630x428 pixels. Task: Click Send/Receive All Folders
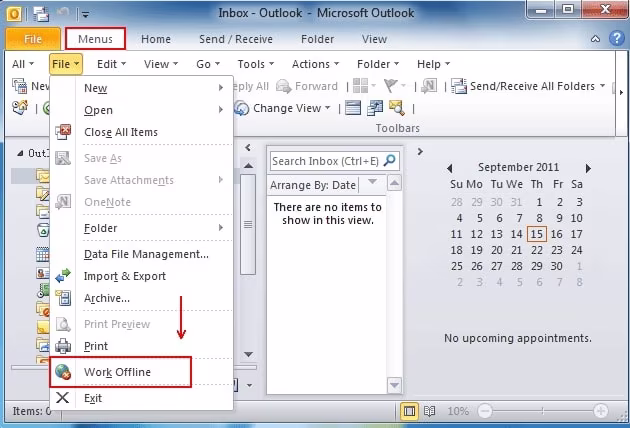coord(528,86)
